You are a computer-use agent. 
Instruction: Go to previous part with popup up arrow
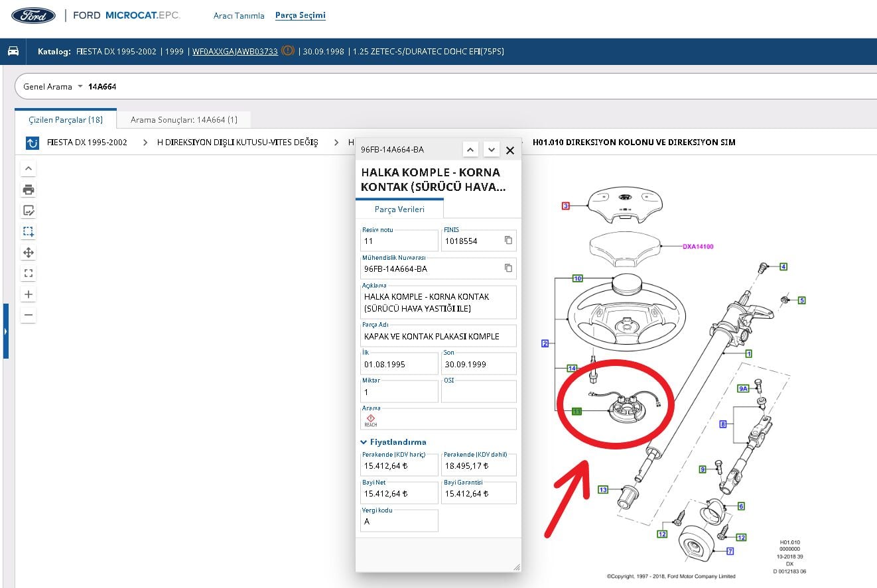click(x=470, y=150)
